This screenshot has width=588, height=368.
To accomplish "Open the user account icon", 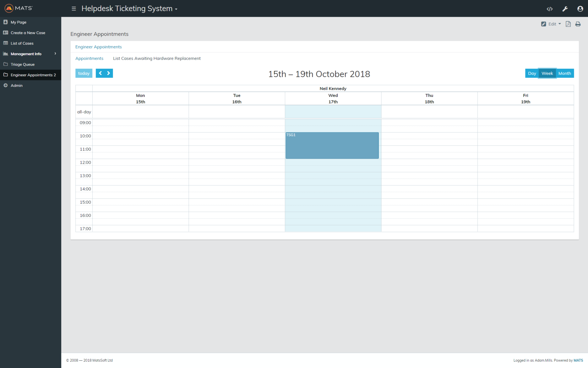I will tap(580, 9).
